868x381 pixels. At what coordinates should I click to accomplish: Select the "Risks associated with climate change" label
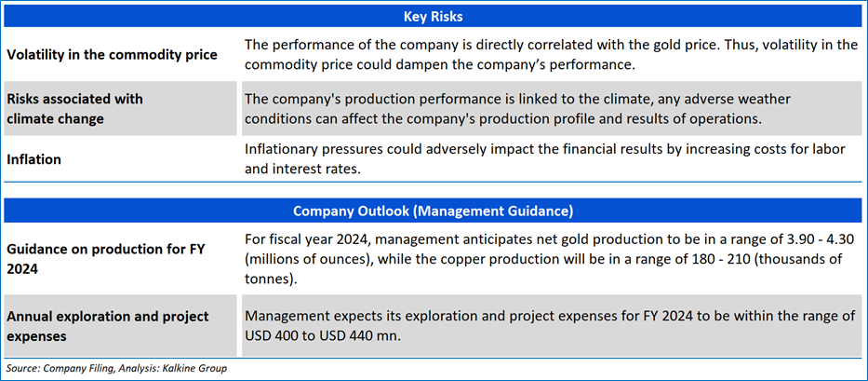[x=75, y=108]
